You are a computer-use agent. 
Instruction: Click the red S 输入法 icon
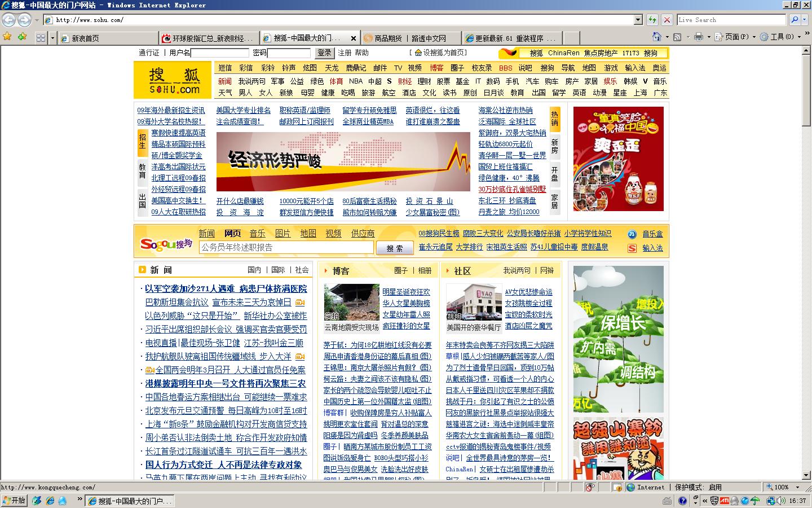(x=632, y=248)
